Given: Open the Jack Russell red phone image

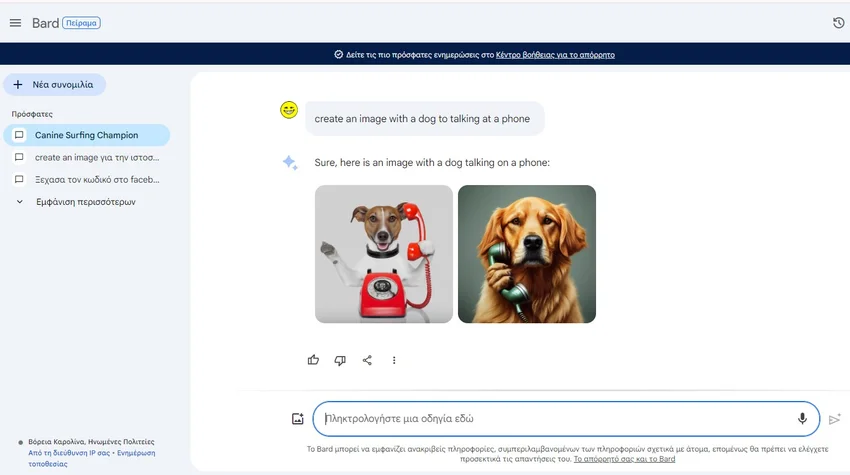Looking at the screenshot, I should click(384, 254).
